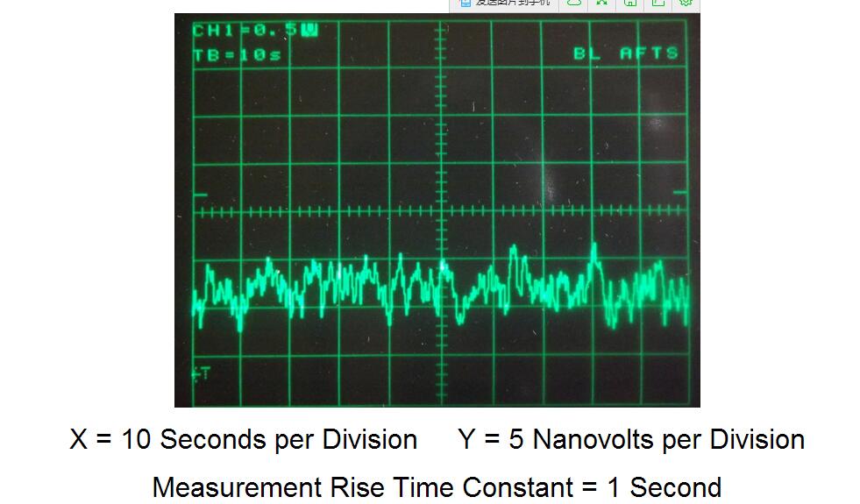Image resolution: width=860 pixels, height=504 pixels.
Task: Click the center crosshair of the graticule
Action: (441, 212)
